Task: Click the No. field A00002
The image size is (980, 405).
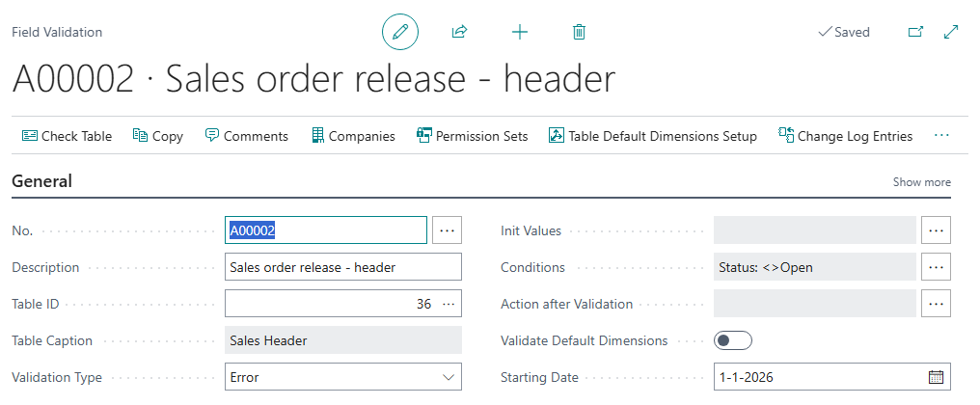Action: [326, 230]
